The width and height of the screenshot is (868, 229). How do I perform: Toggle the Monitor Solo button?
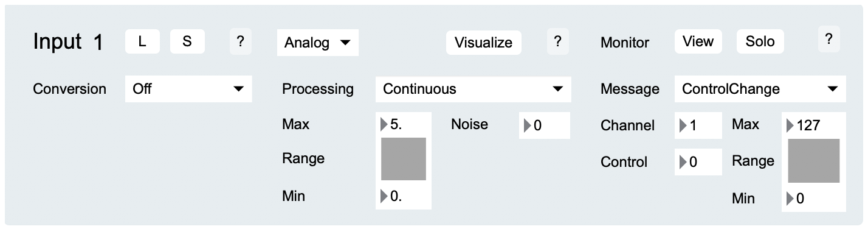(760, 41)
